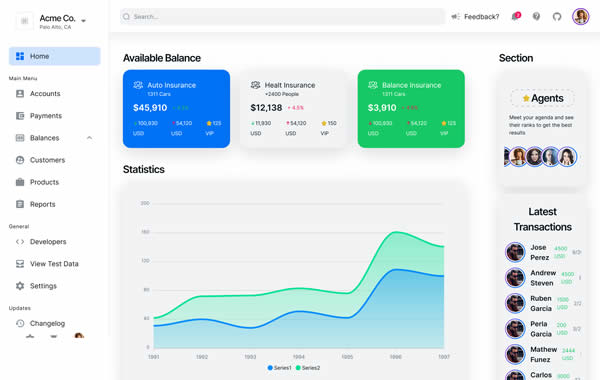Open the Developers section

(55, 242)
